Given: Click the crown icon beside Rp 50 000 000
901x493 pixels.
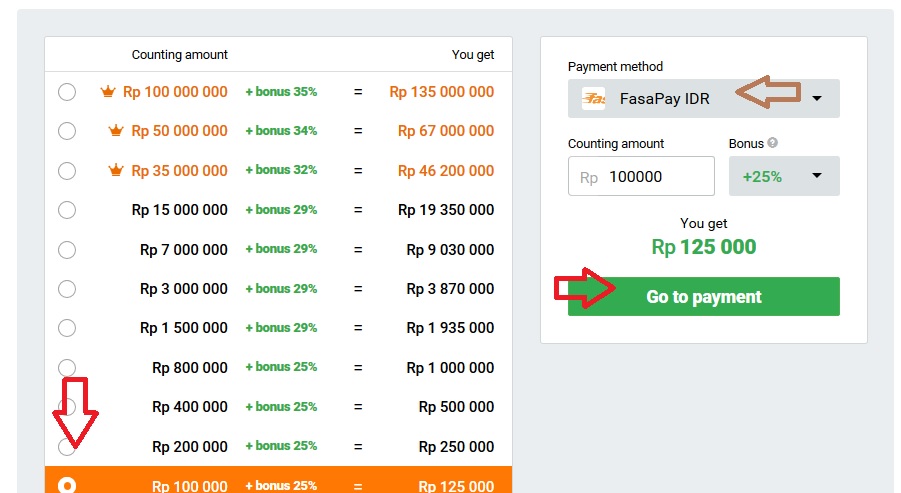Looking at the screenshot, I should 117,131.
